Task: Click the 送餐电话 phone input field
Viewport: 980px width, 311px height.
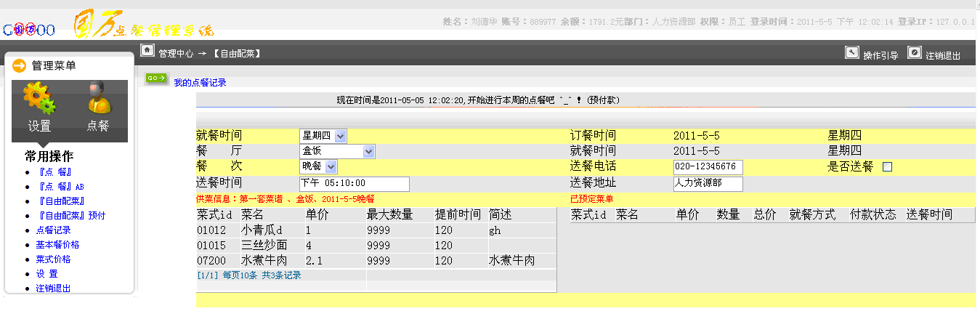Action: pyautogui.click(x=708, y=167)
